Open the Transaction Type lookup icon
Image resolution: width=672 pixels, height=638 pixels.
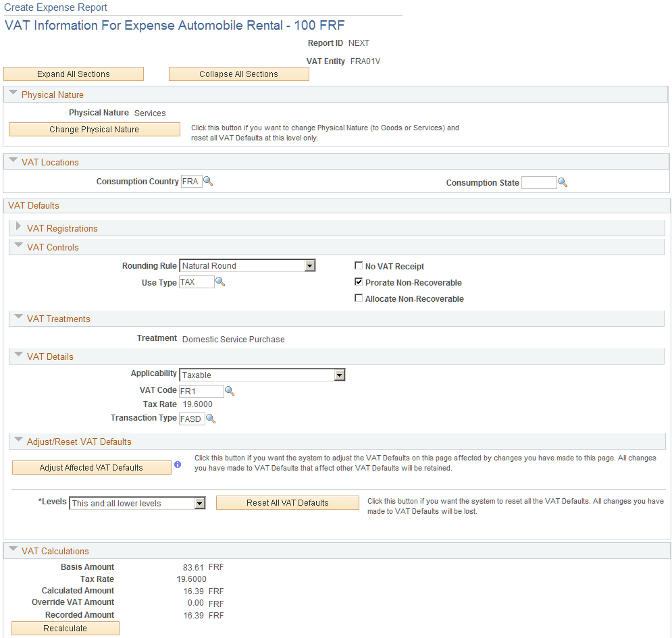[x=211, y=419]
